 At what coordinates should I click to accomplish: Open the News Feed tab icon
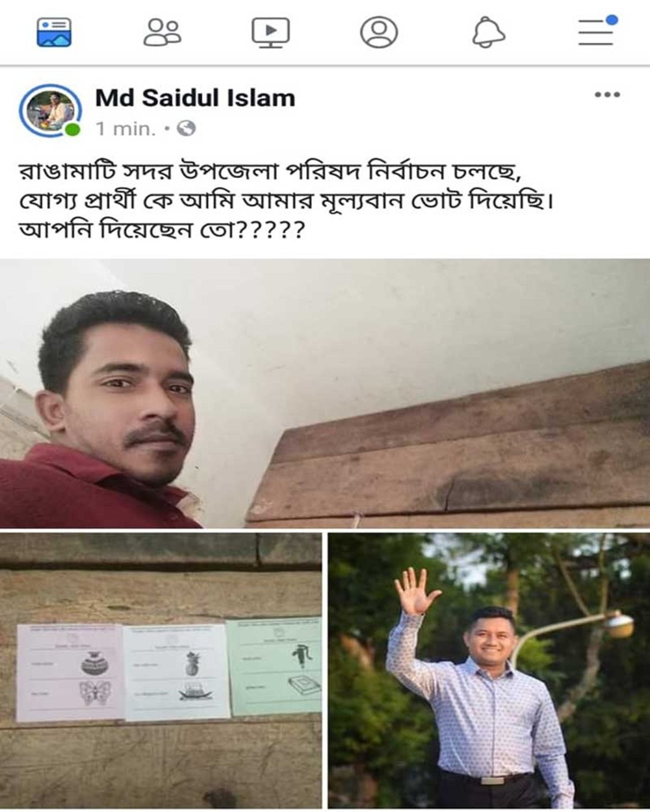point(54,32)
